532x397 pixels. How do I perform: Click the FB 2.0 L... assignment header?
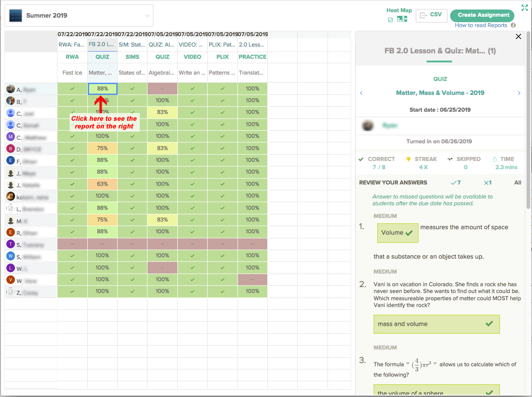[102, 44]
